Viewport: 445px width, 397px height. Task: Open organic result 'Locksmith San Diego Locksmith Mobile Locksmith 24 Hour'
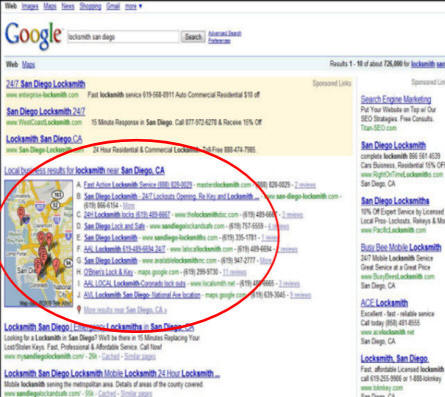112,373
